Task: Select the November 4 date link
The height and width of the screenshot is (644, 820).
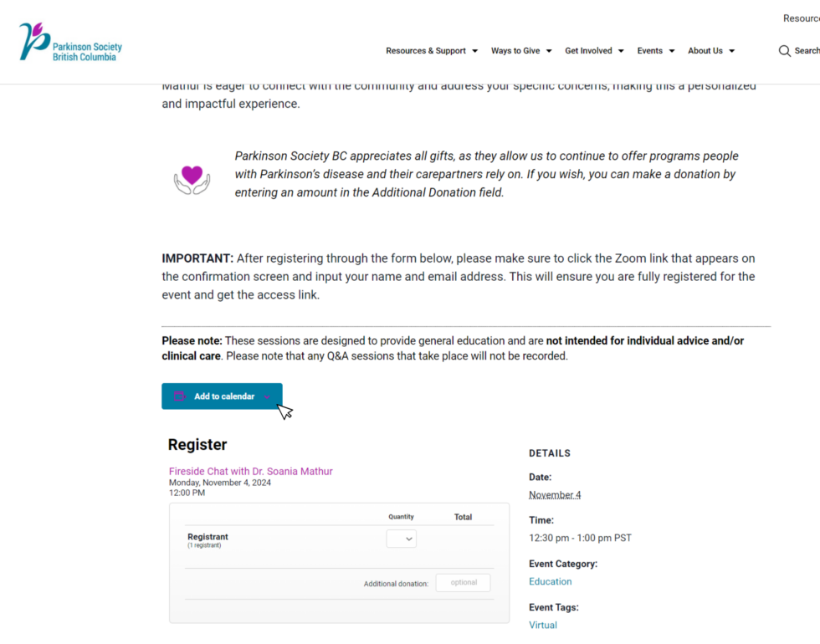Action: point(554,494)
